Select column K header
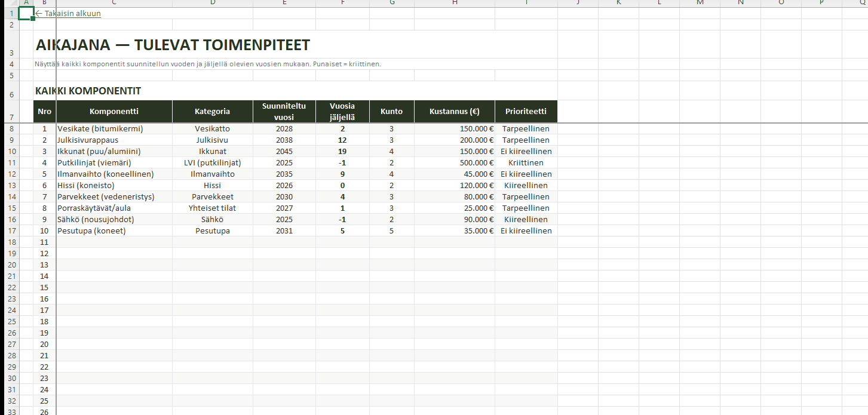Screen dimensions: 868x415 618,3
